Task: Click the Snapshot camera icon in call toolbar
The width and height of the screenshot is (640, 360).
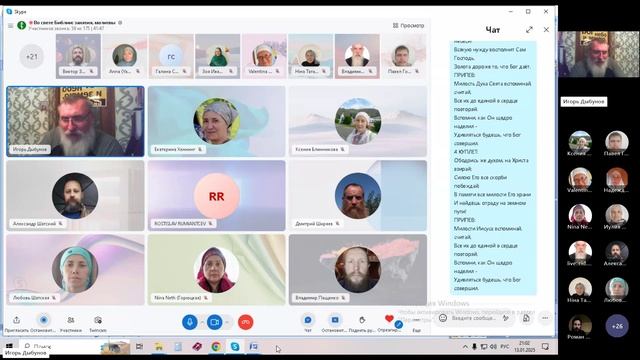Action: point(98,320)
